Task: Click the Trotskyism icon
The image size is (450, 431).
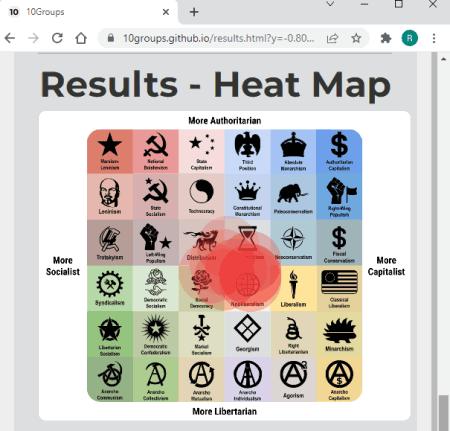Action: pyautogui.click(x=110, y=239)
